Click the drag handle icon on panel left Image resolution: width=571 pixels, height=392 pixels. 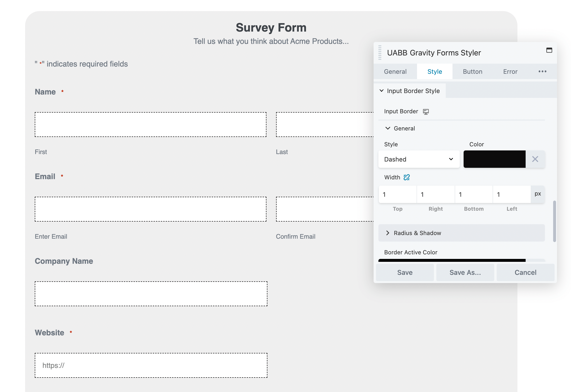pos(380,52)
